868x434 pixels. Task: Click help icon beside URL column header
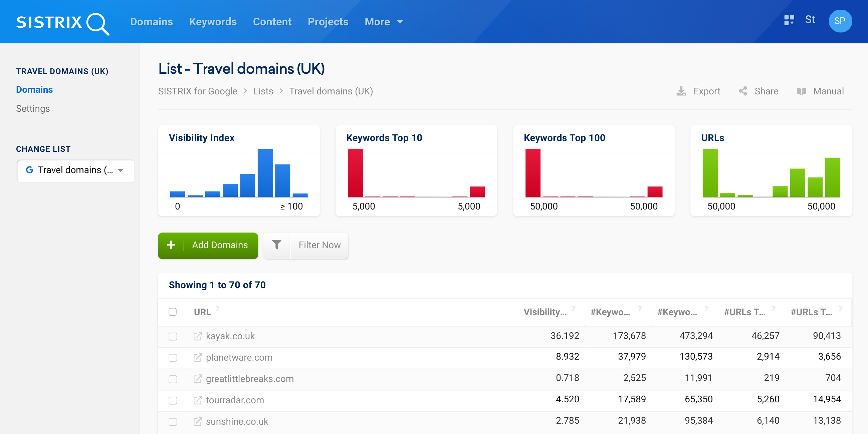218,308
